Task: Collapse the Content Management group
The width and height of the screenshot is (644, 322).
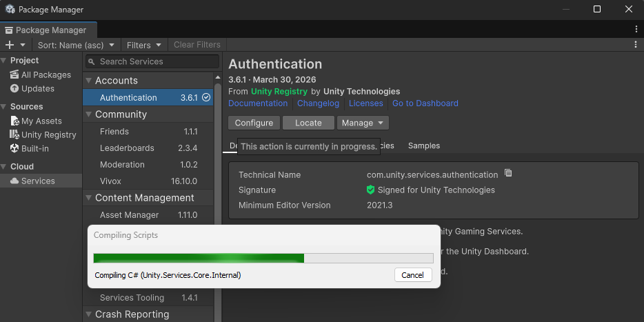Action: (88, 198)
